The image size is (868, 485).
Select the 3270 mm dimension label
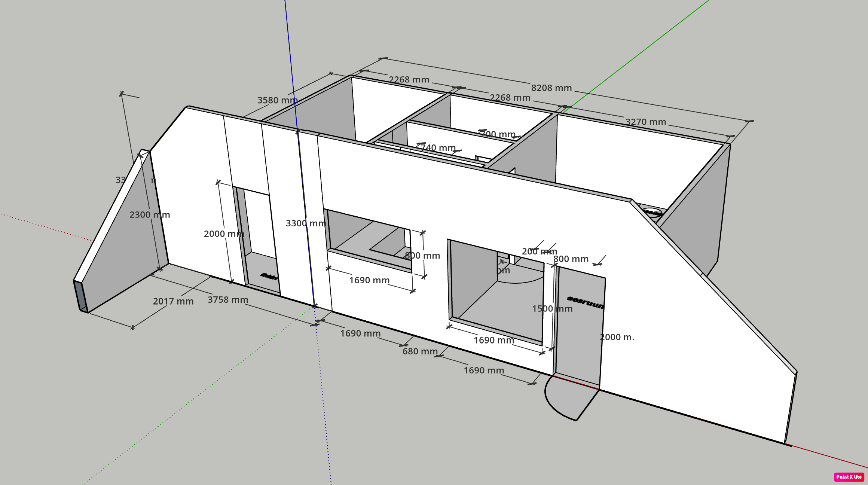click(646, 122)
